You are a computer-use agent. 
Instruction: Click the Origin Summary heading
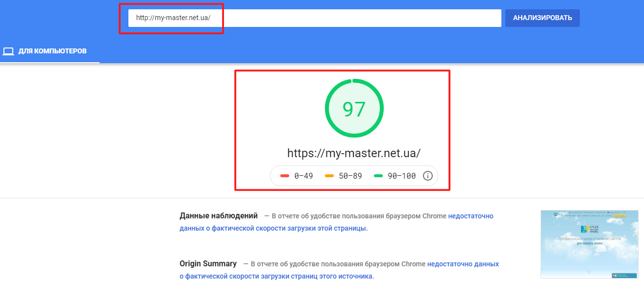pyautogui.click(x=208, y=263)
